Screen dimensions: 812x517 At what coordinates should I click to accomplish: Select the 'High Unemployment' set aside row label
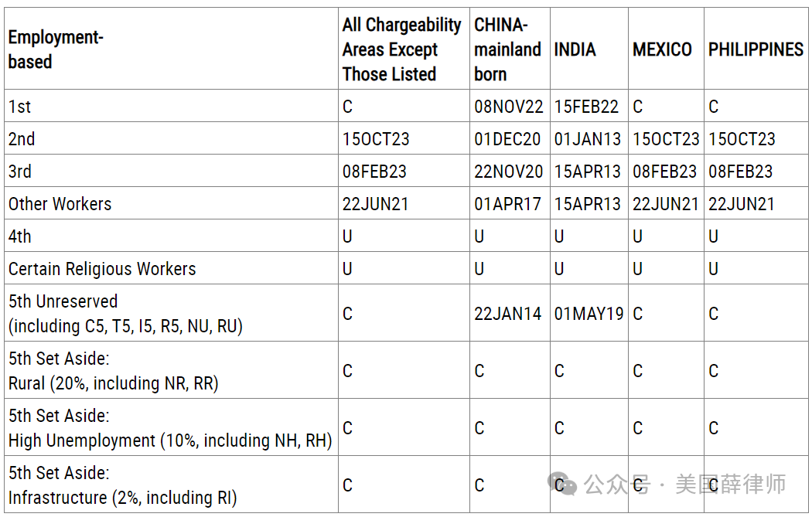click(x=170, y=428)
